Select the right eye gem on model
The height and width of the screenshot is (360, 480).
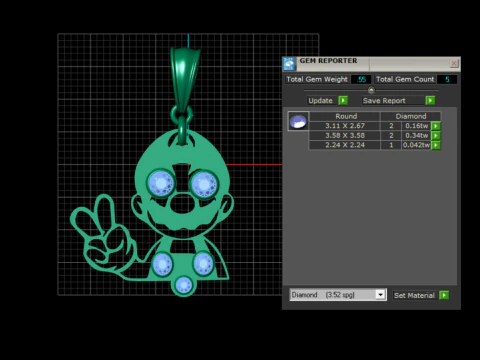[x=204, y=184]
